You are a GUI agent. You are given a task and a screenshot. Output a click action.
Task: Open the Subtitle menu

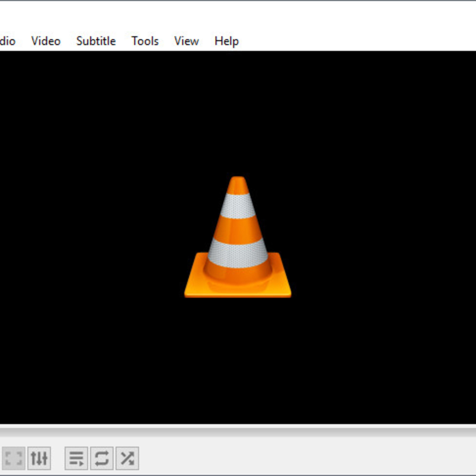[x=96, y=41]
